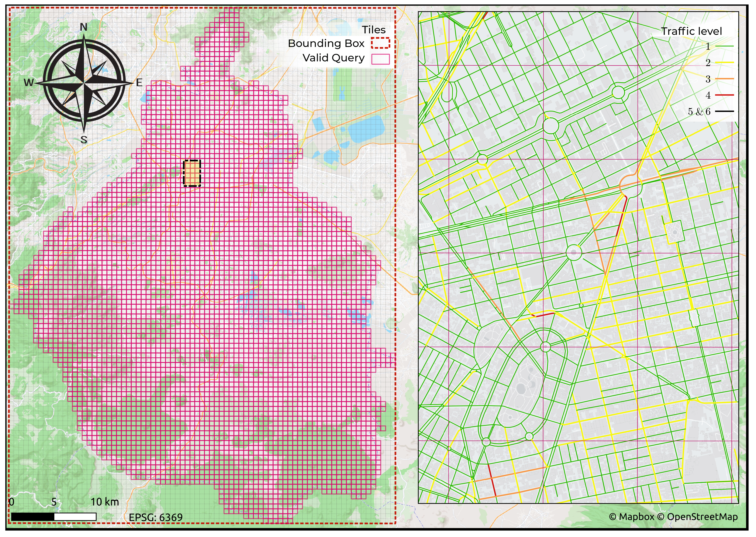Click the highlighted orange tile rectangle

[192, 173]
